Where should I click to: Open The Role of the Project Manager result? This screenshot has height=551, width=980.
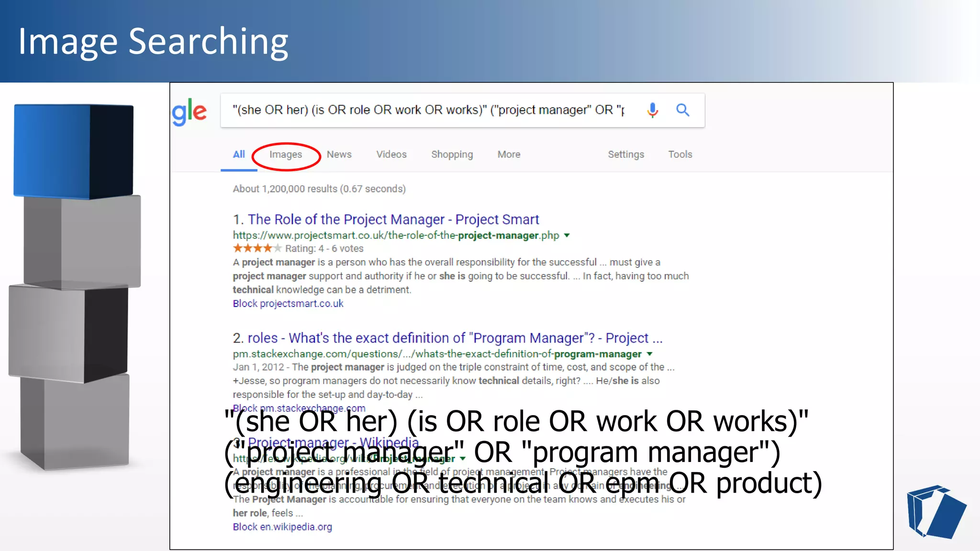click(393, 220)
